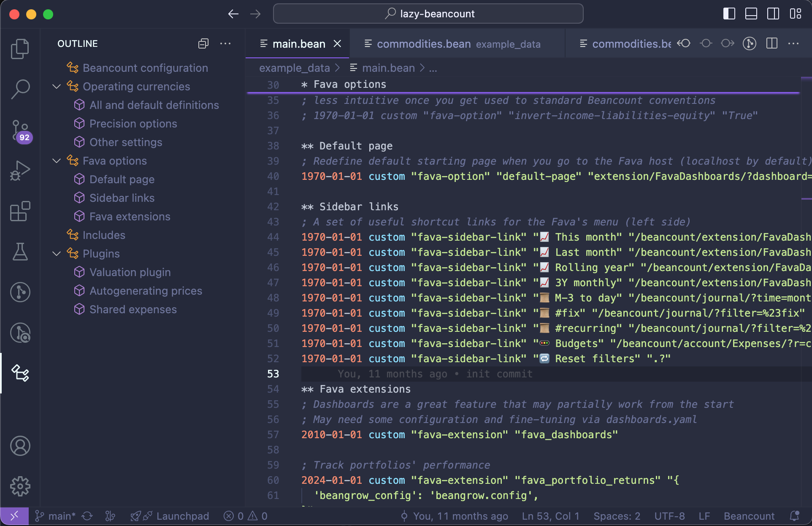Open the Accounts menu

pos(20,446)
